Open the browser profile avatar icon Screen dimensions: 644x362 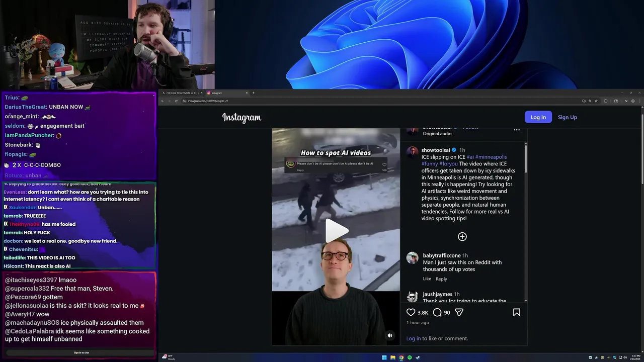point(632,101)
